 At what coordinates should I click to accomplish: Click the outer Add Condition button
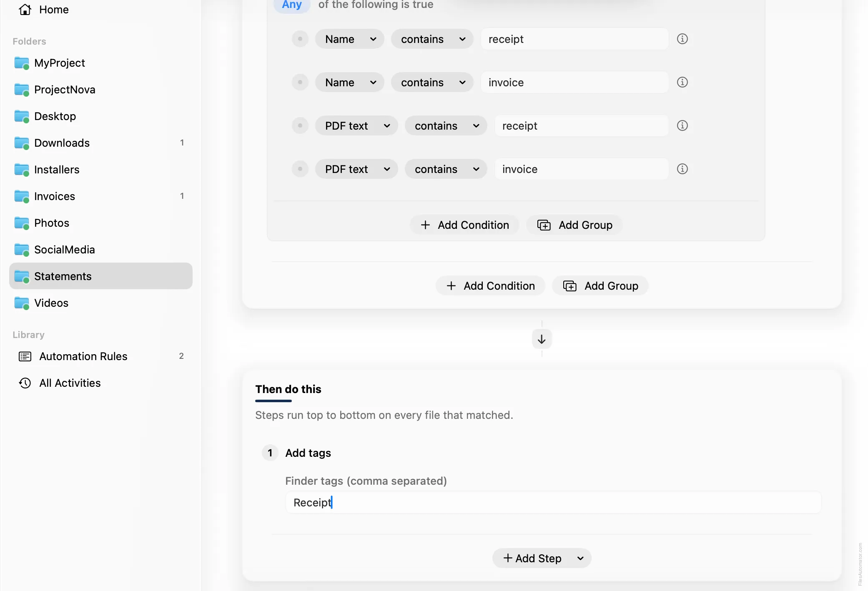click(x=490, y=286)
